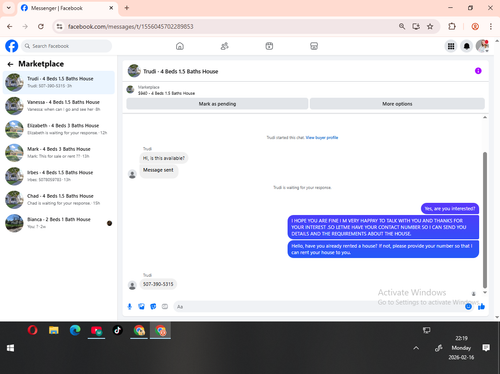Open the Windows Start button

(x=10, y=348)
